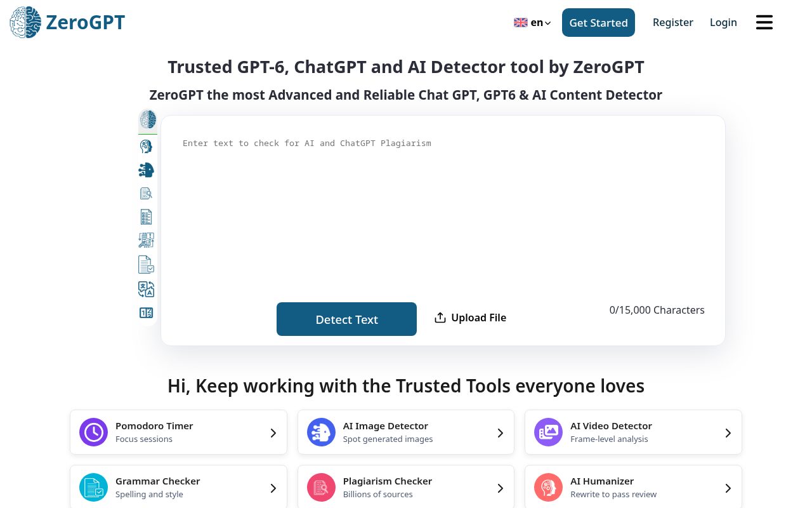The width and height of the screenshot is (812, 508).
Task: Open the en language dropdown
Action: (x=532, y=23)
